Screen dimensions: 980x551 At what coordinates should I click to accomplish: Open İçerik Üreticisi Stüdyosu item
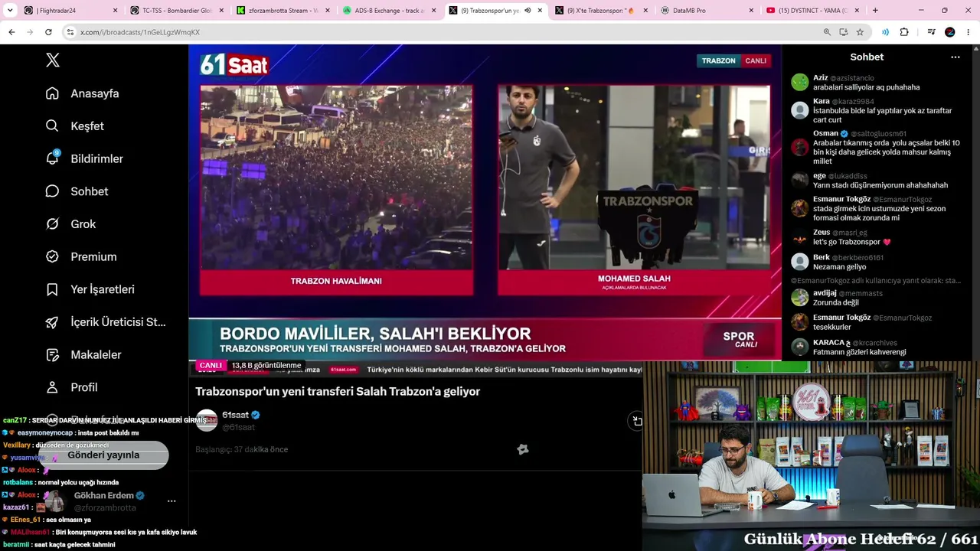(106, 322)
